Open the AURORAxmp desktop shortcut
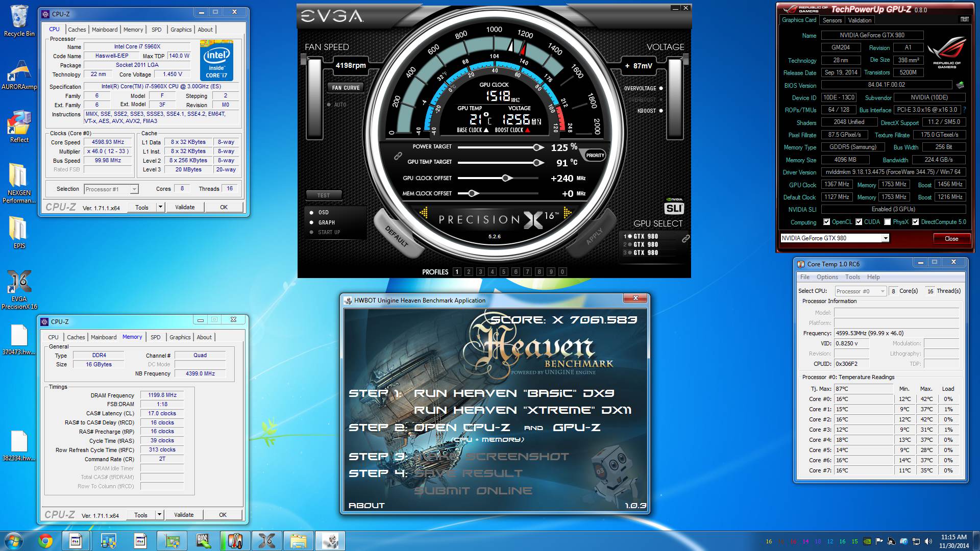The height and width of the screenshot is (551, 980). click(19, 74)
